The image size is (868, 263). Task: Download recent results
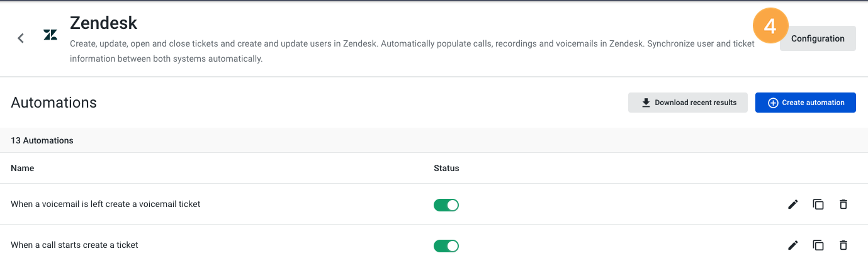click(x=687, y=103)
